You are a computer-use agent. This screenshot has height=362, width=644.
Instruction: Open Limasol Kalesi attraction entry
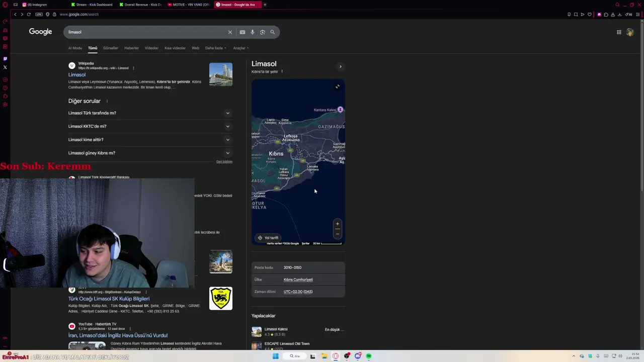click(x=298, y=332)
